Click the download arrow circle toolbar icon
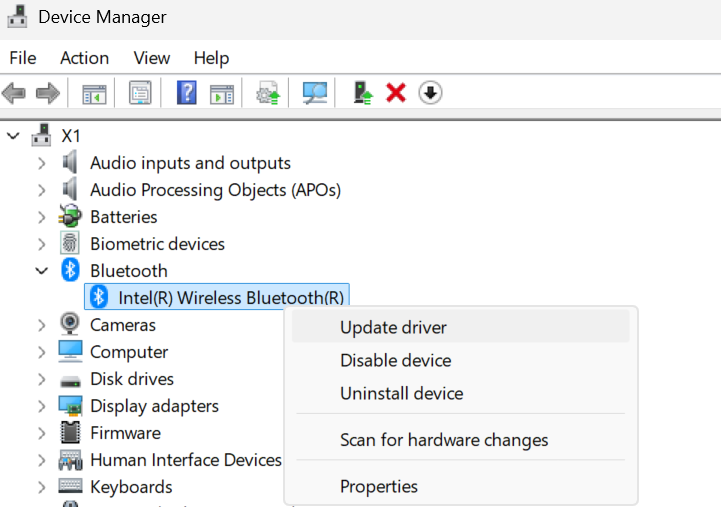Screen dimensions: 721x507 430,93
